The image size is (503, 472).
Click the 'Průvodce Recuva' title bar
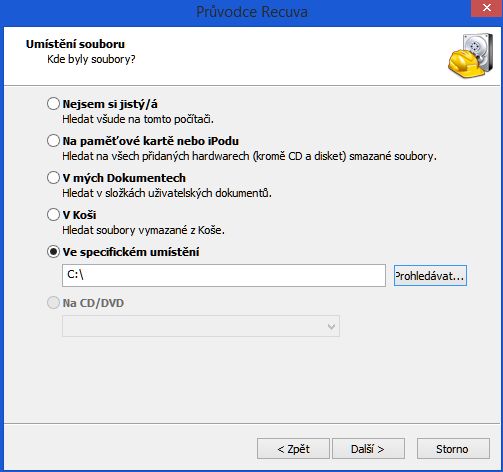click(x=252, y=12)
